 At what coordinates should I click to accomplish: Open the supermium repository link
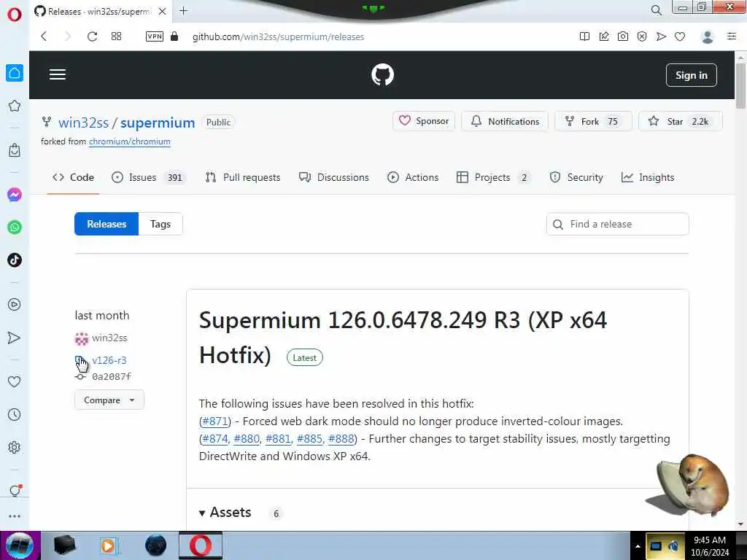pyautogui.click(x=158, y=122)
